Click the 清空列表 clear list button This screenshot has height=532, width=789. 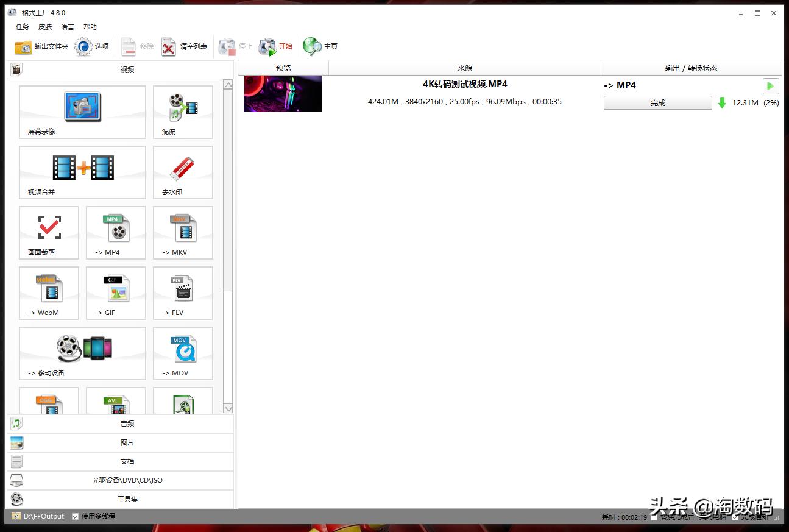pos(186,46)
